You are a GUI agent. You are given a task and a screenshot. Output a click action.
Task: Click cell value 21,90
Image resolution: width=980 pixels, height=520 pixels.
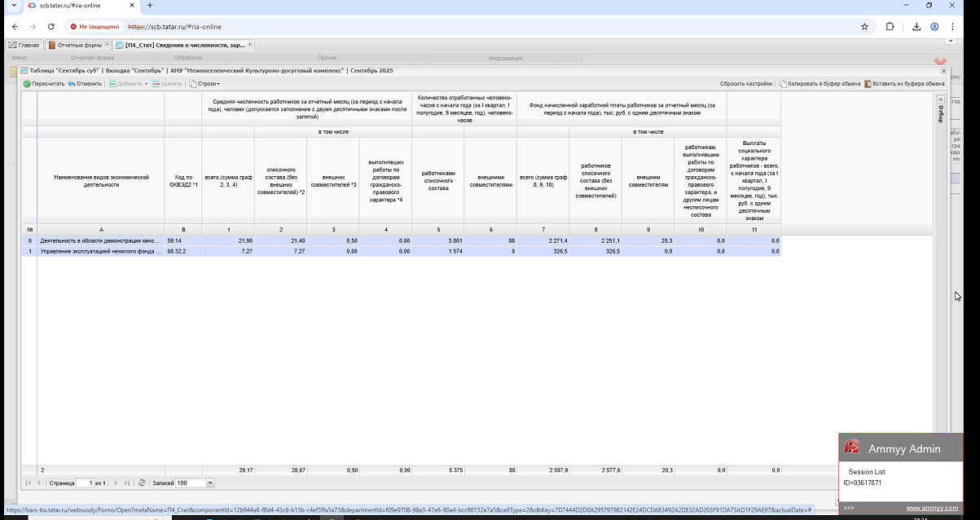[228, 241]
